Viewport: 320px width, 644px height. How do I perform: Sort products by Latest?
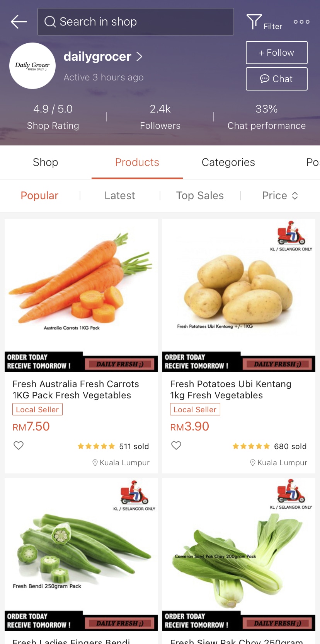[x=120, y=196]
